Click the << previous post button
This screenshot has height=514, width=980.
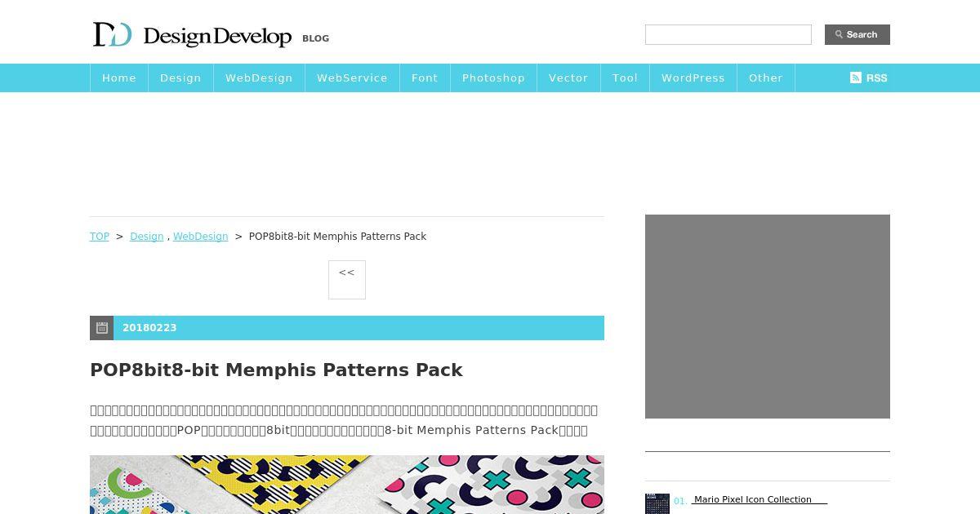click(347, 280)
